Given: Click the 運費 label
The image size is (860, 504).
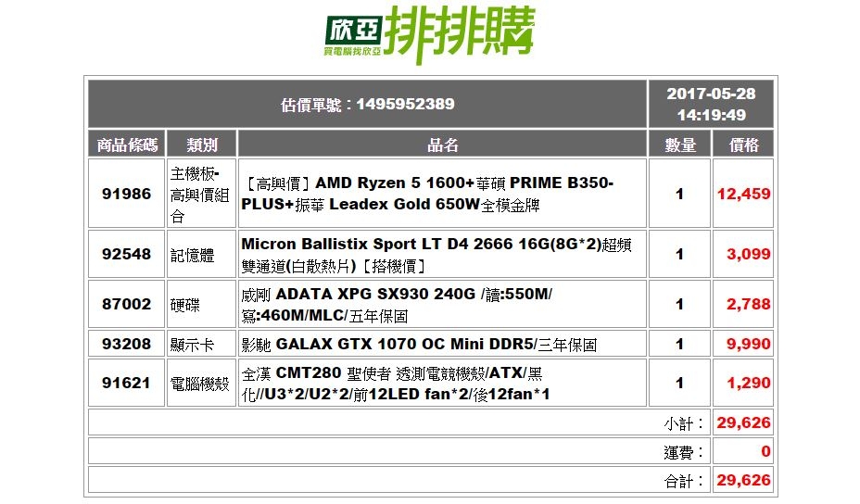Looking at the screenshot, I should [684, 452].
